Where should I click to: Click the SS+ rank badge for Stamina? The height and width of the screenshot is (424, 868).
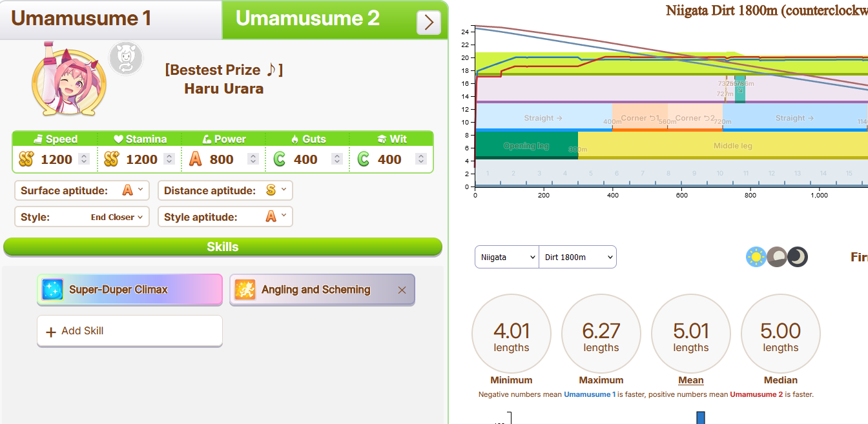click(x=111, y=159)
